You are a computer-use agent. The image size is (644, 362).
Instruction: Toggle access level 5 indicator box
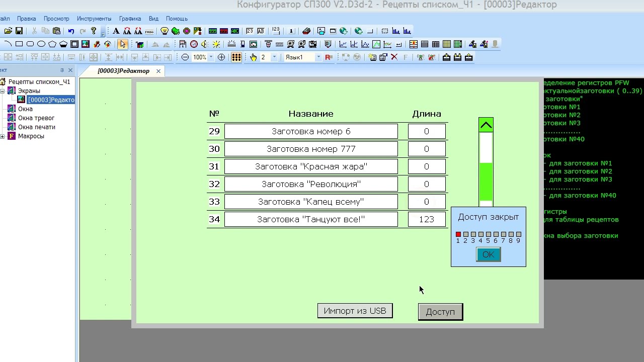(489, 234)
